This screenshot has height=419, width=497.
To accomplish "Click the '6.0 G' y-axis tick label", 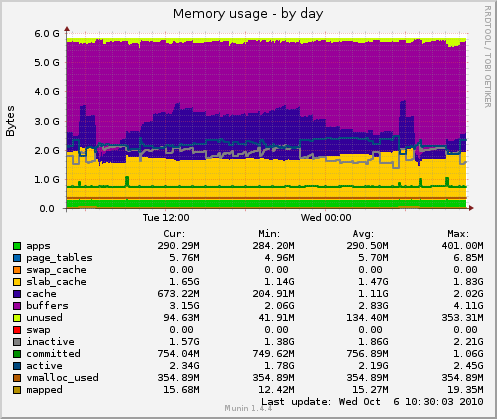I will [47, 33].
